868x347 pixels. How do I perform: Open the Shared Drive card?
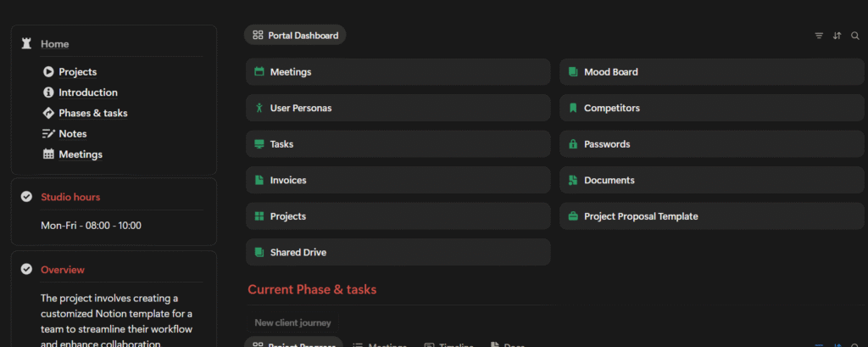pos(398,252)
